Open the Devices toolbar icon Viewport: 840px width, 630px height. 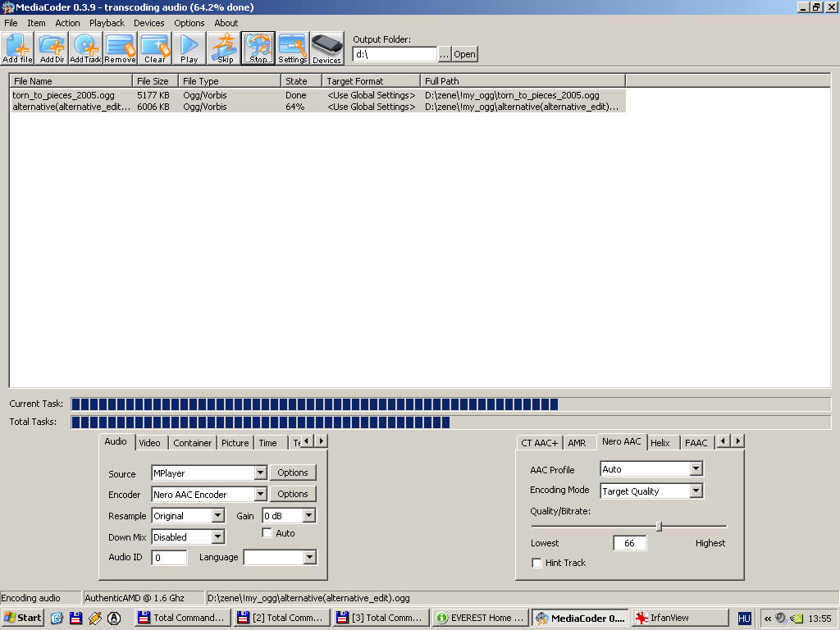(x=326, y=48)
